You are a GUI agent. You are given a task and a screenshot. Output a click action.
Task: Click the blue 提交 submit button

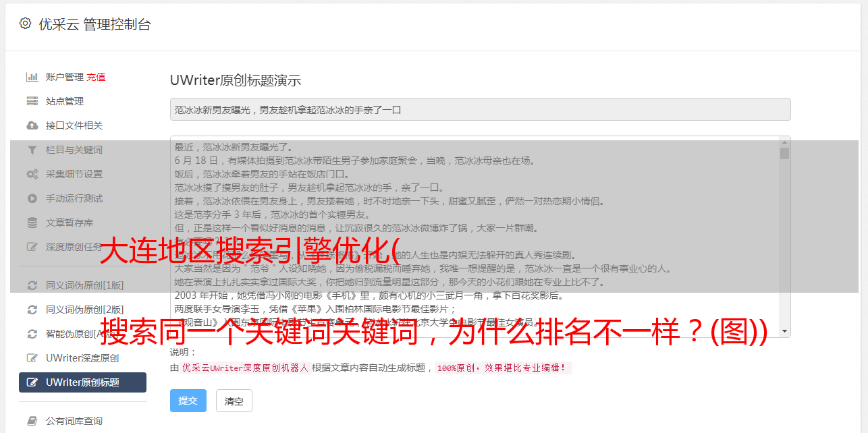pyautogui.click(x=188, y=401)
